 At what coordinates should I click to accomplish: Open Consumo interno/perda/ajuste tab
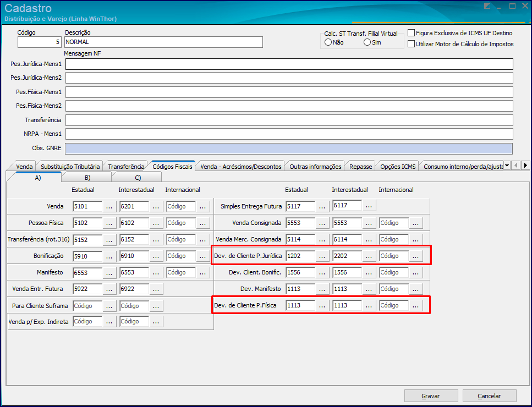point(463,167)
